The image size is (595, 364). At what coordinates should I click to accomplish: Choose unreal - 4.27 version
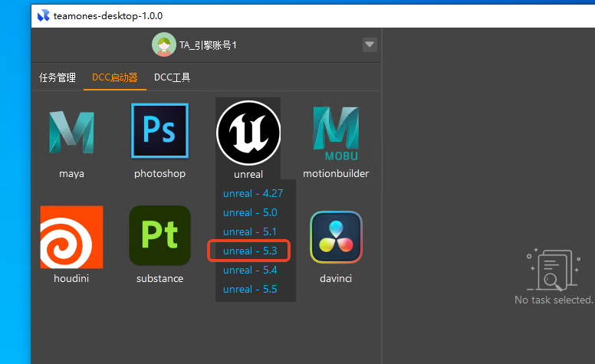click(253, 193)
